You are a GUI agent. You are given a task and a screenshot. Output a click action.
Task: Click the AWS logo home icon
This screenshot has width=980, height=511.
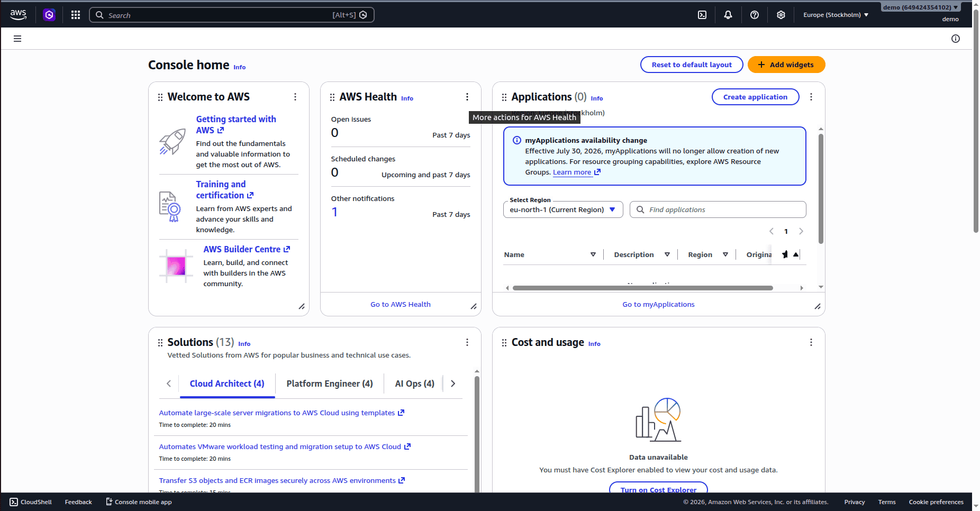[x=18, y=15]
